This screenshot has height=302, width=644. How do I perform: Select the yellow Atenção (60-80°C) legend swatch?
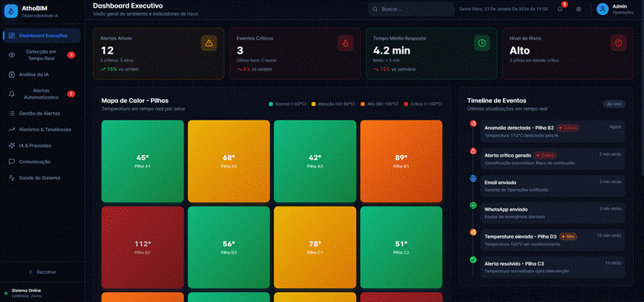(x=315, y=104)
